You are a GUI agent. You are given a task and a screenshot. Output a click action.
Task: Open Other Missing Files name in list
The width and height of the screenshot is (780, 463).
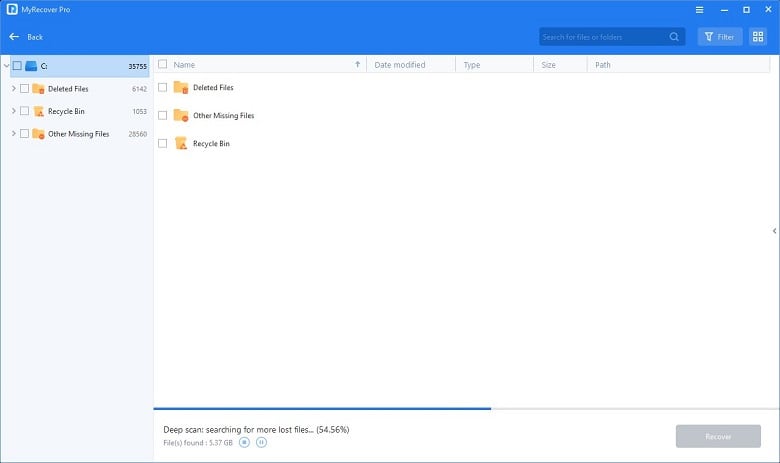click(x=223, y=115)
